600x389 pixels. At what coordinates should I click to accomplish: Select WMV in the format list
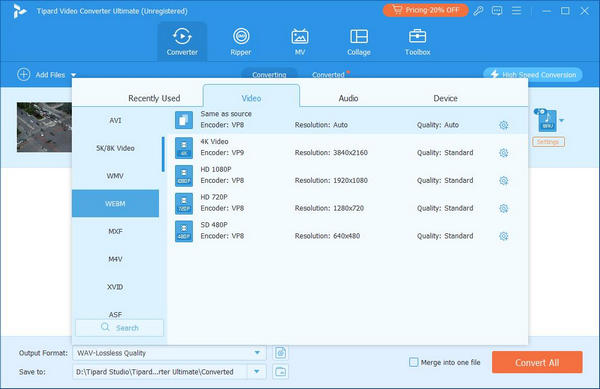115,176
